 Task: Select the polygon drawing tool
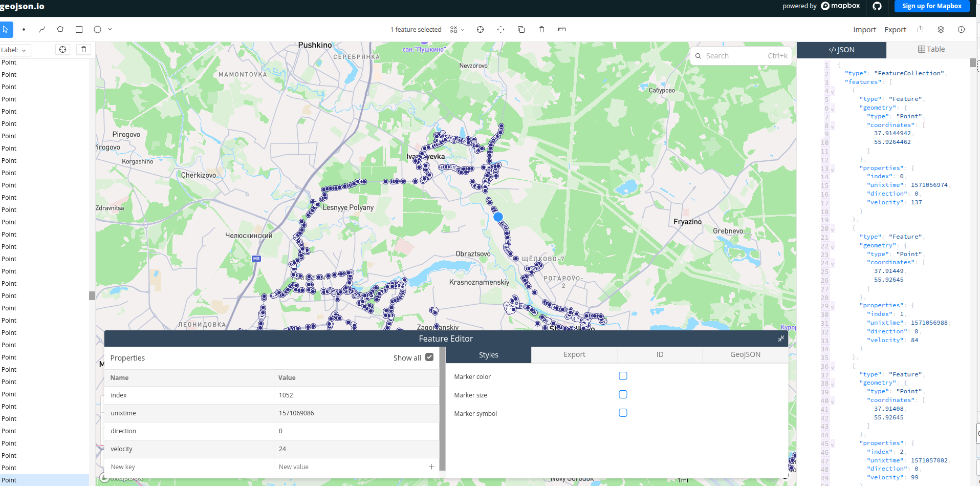pyautogui.click(x=60, y=30)
